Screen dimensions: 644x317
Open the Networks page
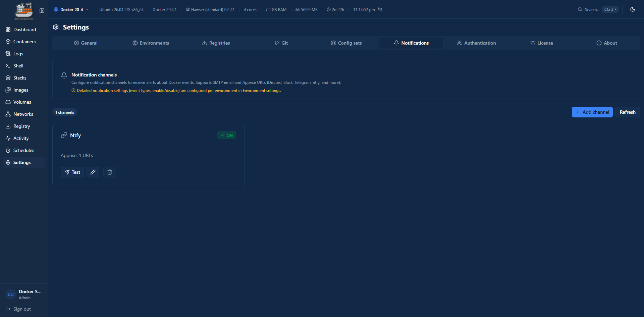[24, 114]
